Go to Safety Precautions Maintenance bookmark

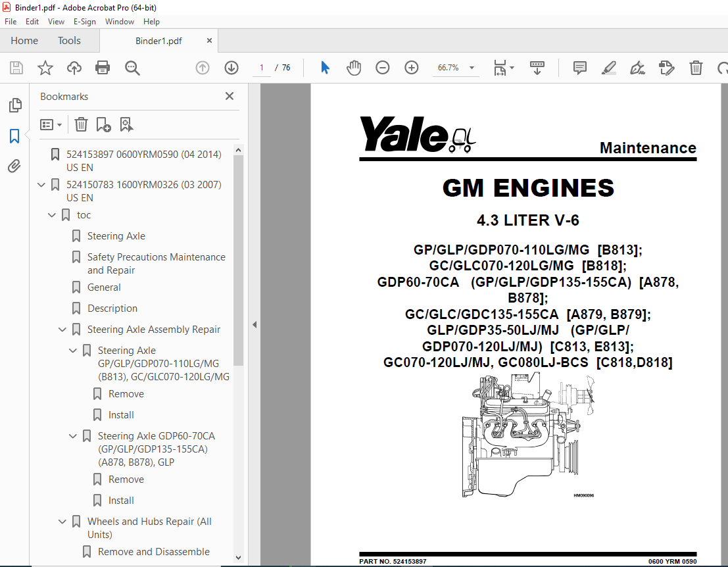(157, 263)
